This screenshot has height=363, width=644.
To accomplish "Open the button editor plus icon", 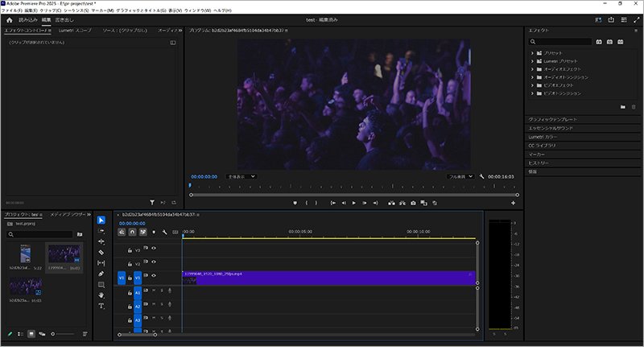I will (x=513, y=203).
